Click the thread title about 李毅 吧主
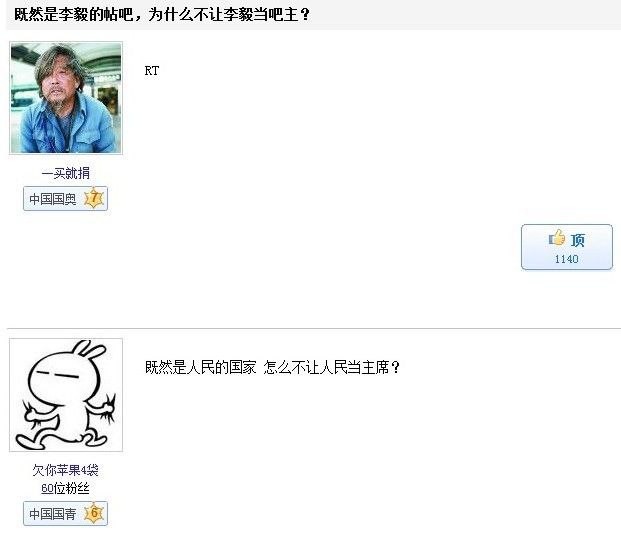The width and height of the screenshot is (621, 540). coord(162,15)
